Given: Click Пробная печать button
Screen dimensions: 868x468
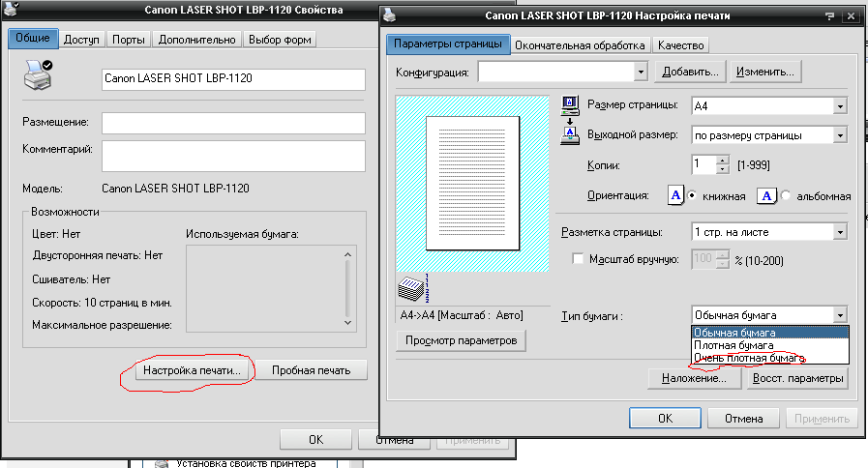Looking at the screenshot, I should pyautogui.click(x=312, y=370).
